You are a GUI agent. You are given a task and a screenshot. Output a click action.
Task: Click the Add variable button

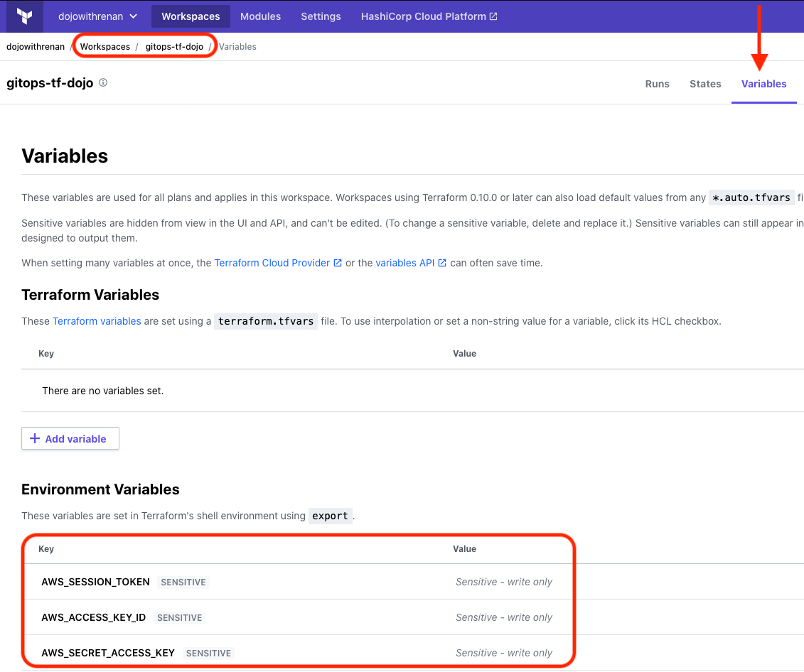tap(70, 438)
